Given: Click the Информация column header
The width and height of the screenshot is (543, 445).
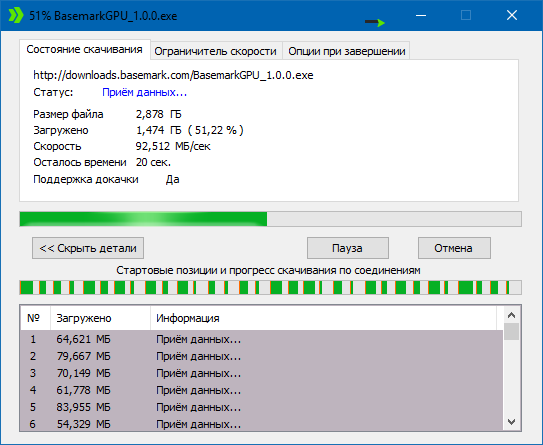Looking at the screenshot, I should [323, 318].
